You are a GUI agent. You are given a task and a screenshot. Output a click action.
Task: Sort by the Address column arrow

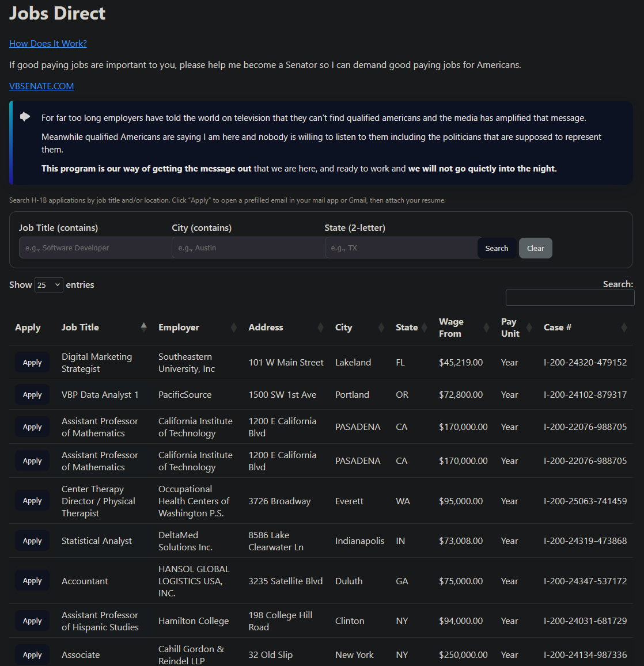pyautogui.click(x=320, y=327)
